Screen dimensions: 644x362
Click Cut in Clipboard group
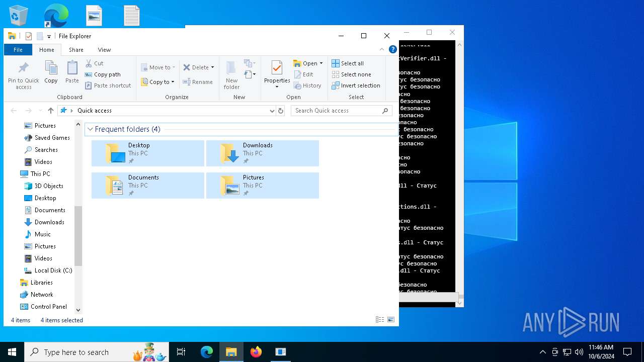click(94, 63)
